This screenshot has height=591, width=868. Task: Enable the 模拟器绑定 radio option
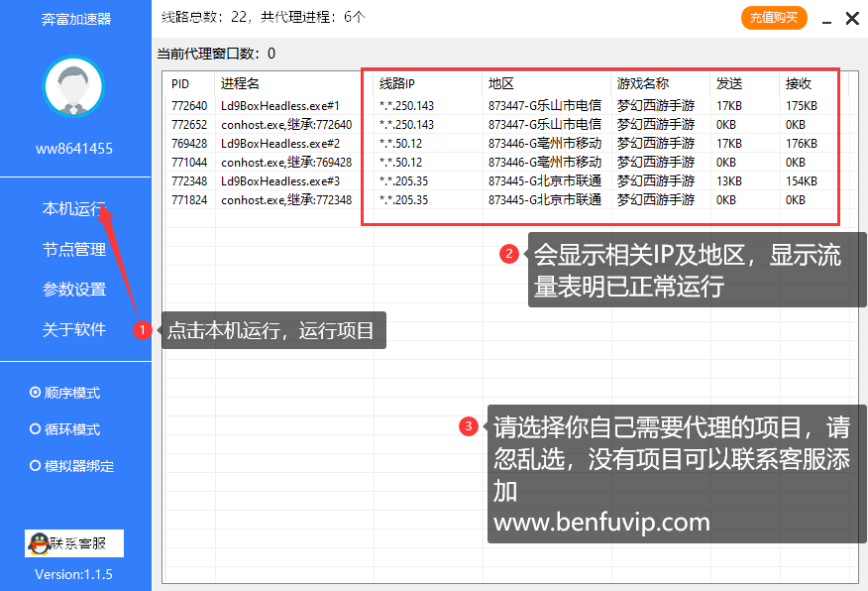coord(36,466)
